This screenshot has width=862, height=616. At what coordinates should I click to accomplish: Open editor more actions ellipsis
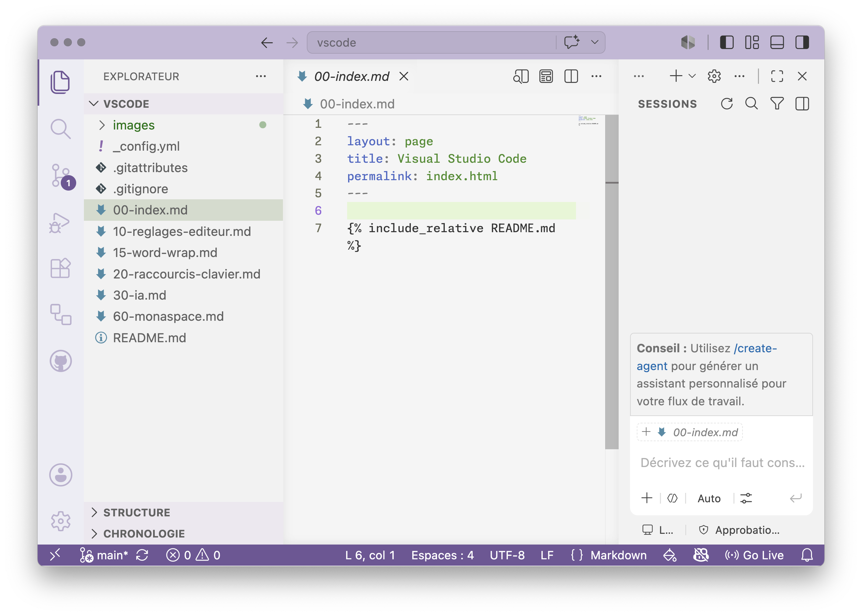[x=596, y=76]
